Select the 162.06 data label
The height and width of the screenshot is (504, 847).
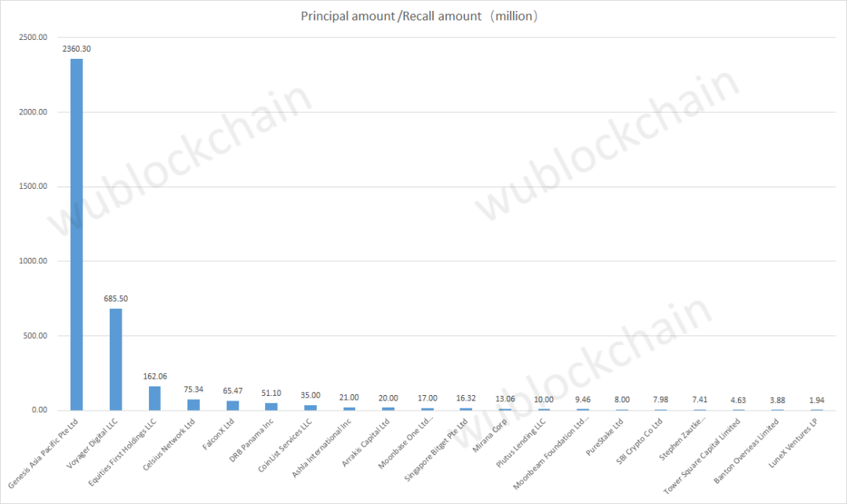coord(155,376)
